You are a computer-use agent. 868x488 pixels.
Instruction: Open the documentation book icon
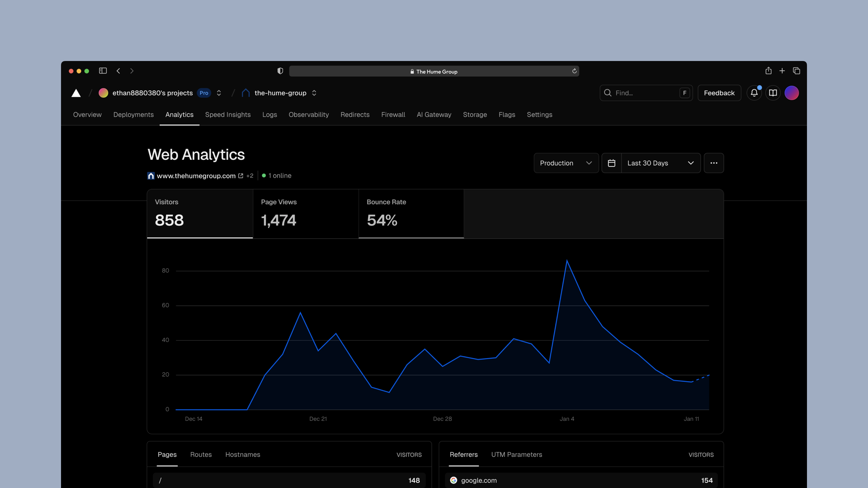point(773,93)
